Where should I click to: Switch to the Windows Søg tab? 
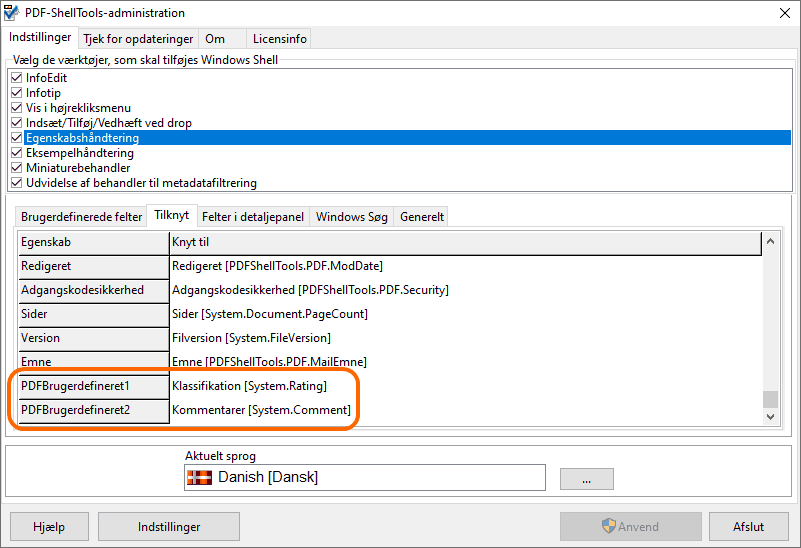point(351,217)
